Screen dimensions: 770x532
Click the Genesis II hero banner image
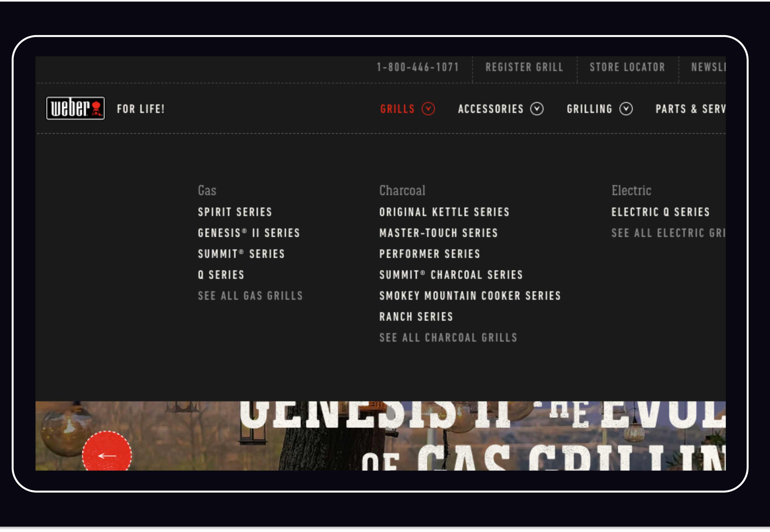click(x=381, y=436)
